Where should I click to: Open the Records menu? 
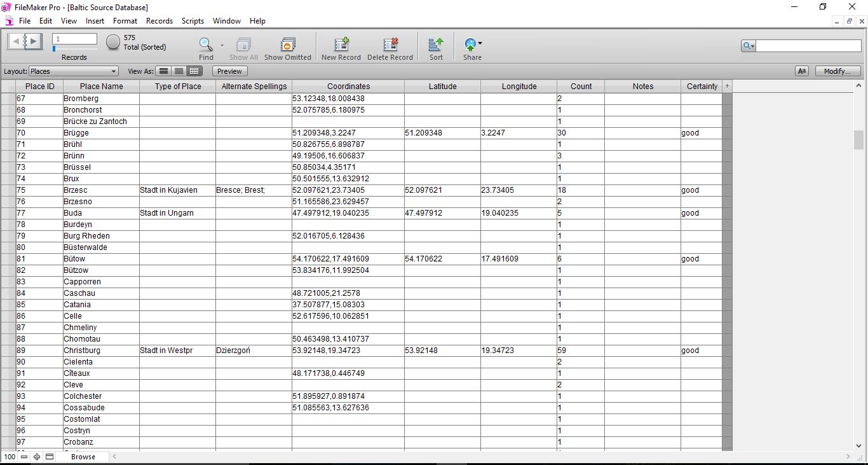[159, 21]
